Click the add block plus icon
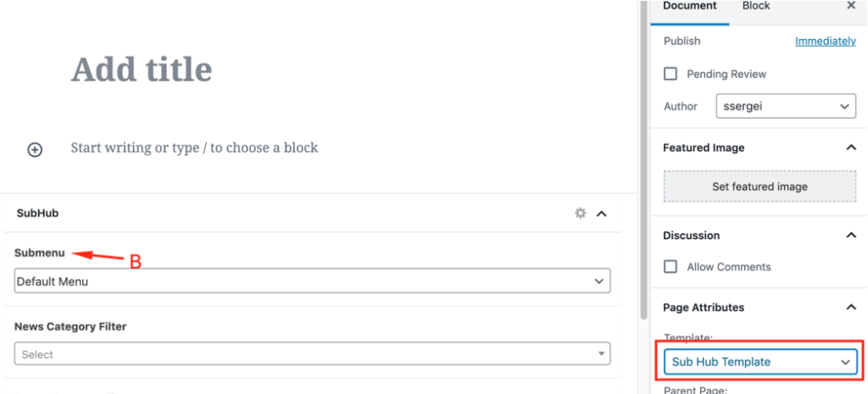Screen dimensions: 868x394 click(35, 149)
